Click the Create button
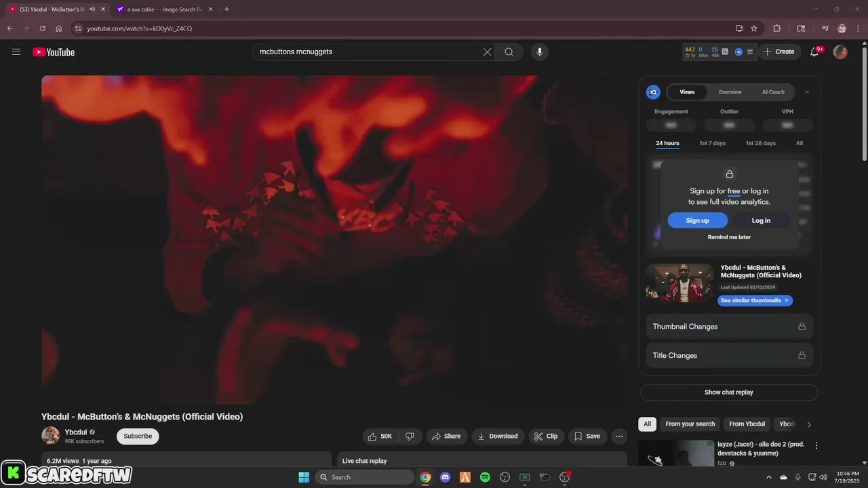The image size is (868, 488). pos(779,52)
